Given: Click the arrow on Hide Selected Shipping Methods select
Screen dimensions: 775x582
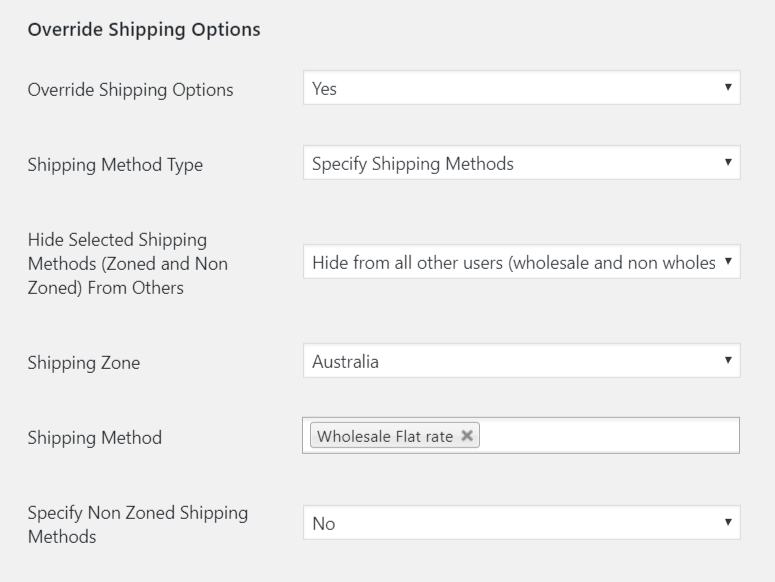Looking at the screenshot, I should [x=727, y=262].
